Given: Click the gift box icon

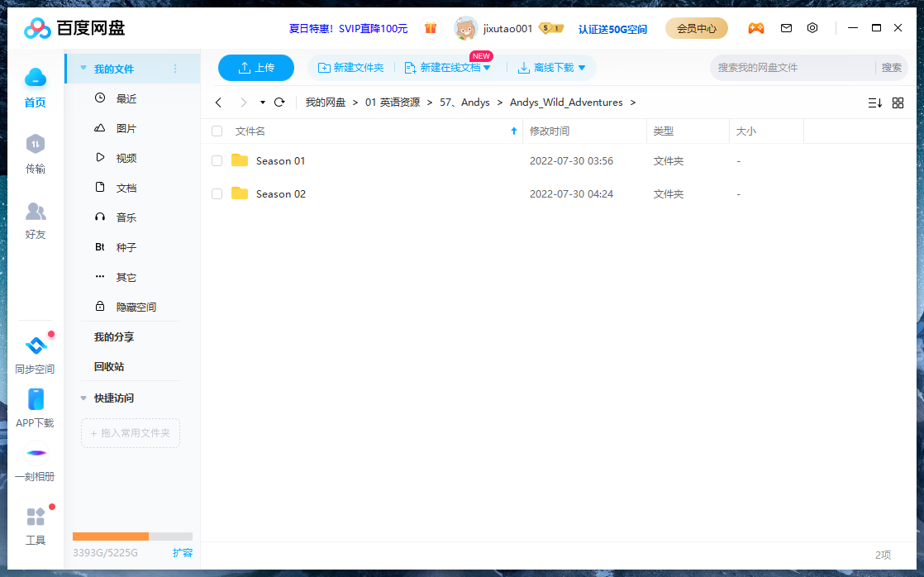Looking at the screenshot, I should click(x=431, y=28).
